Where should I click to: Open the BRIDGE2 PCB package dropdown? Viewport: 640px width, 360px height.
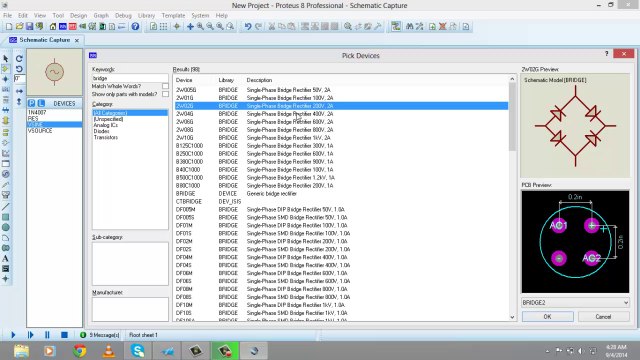(x=575, y=303)
